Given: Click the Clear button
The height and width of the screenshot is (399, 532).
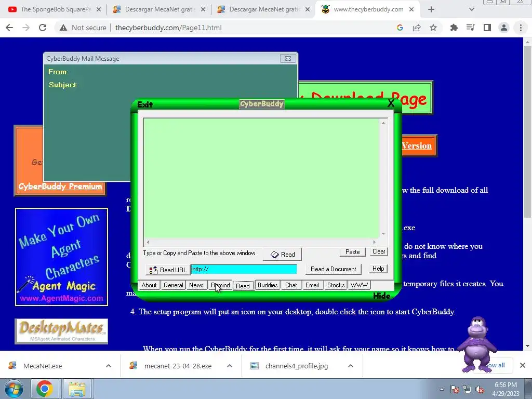Looking at the screenshot, I should coord(379,251).
